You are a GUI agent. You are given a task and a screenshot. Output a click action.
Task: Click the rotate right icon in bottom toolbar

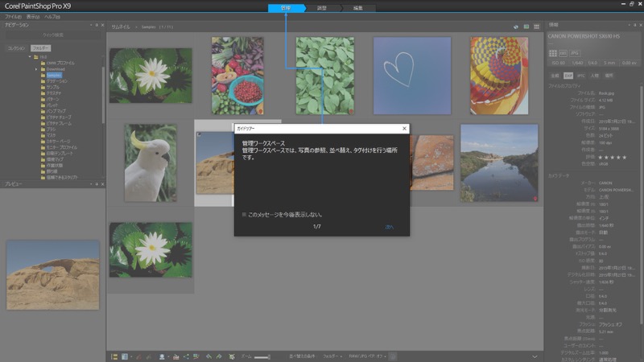(218, 356)
